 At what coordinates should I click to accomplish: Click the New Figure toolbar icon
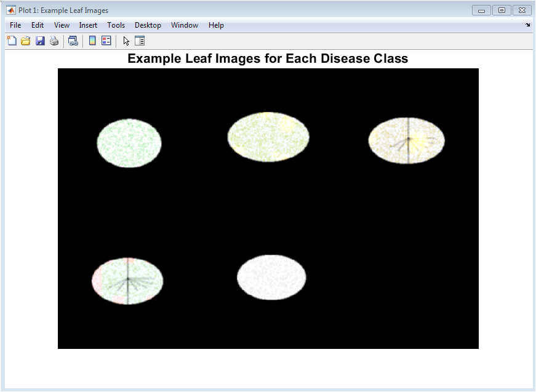tap(12, 41)
